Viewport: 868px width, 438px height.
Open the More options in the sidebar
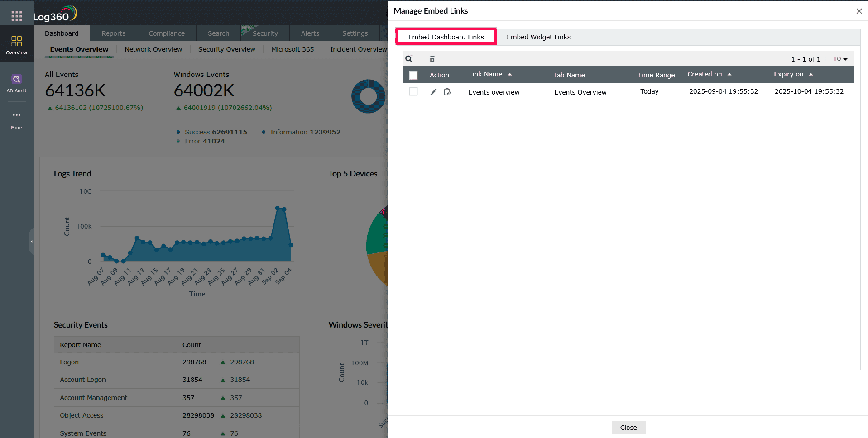[16, 119]
